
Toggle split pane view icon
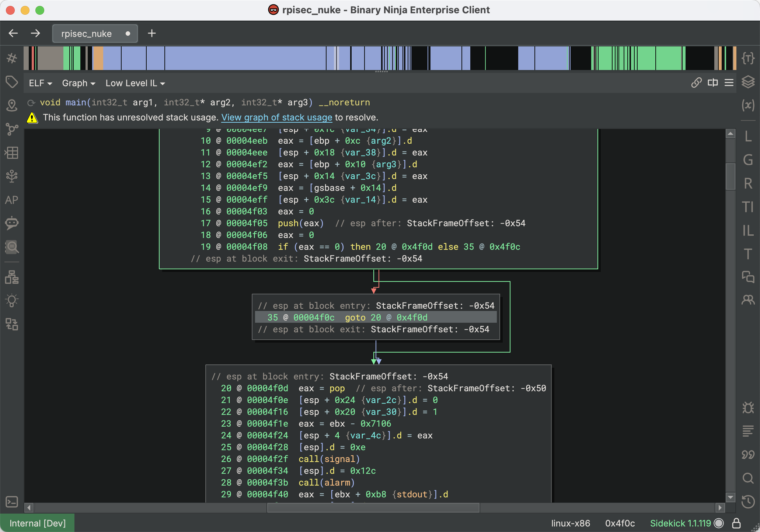click(x=713, y=83)
